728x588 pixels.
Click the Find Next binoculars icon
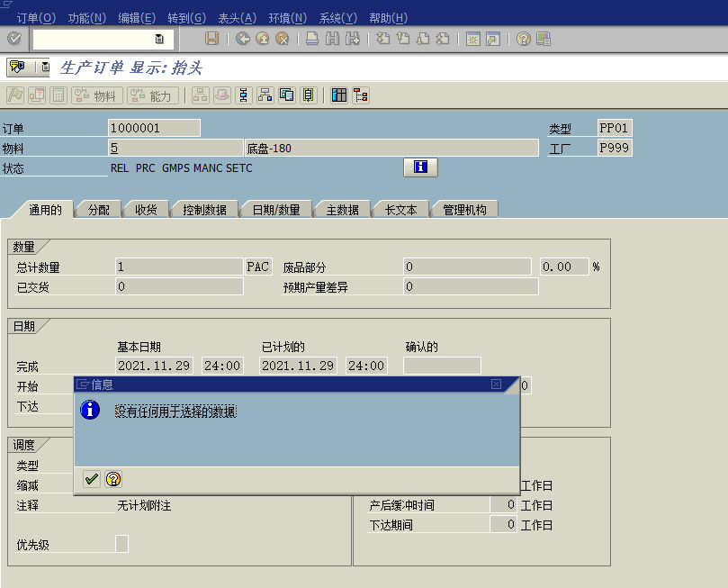353,39
